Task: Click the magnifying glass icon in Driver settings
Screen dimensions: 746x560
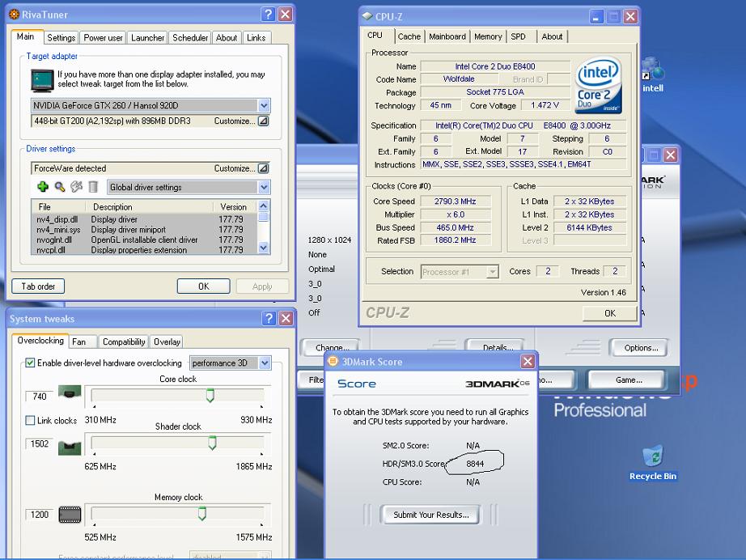Action: (x=60, y=187)
